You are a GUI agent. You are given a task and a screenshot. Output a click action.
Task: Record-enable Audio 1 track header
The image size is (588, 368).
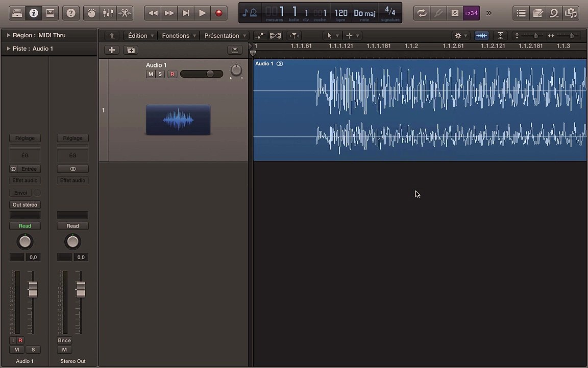point(172,74)
